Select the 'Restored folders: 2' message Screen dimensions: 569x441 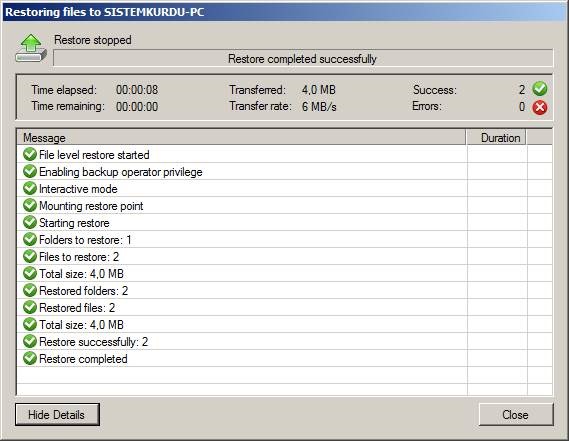[83, 291]
